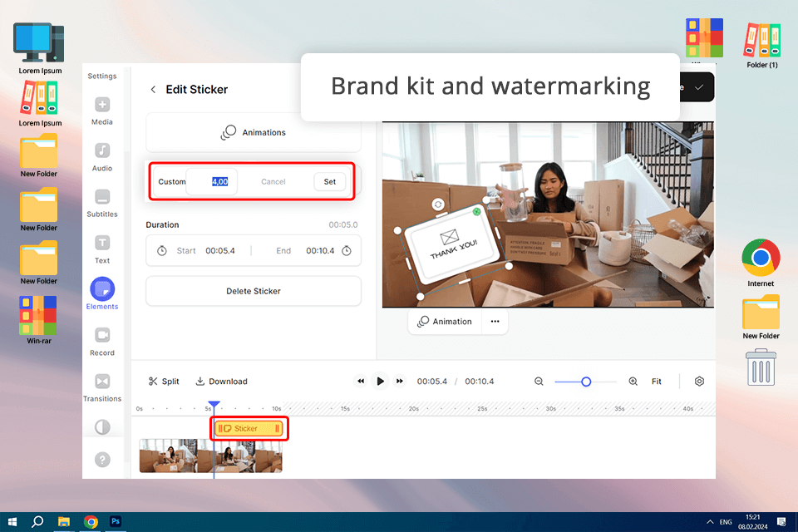Click the End time clock icon
Viewport: 798px width, 532px height.
pyautogui.click(x=347, y=250)
